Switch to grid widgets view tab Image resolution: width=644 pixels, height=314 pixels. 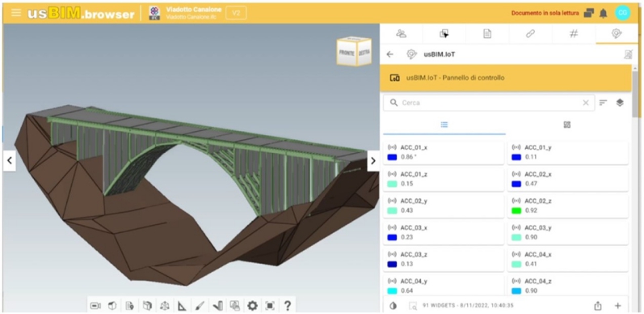coord(567,125)
